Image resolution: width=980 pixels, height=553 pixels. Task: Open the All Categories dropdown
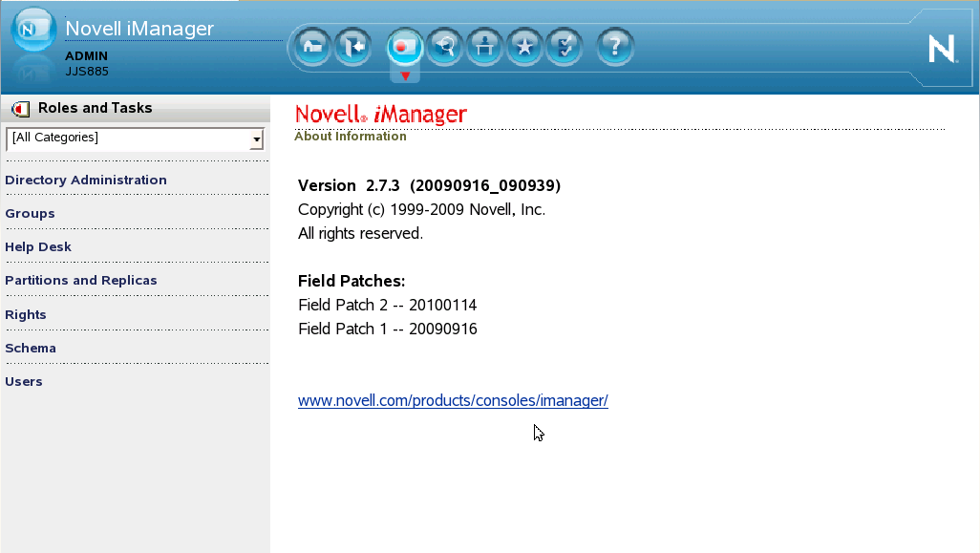(x=135, y=138)
